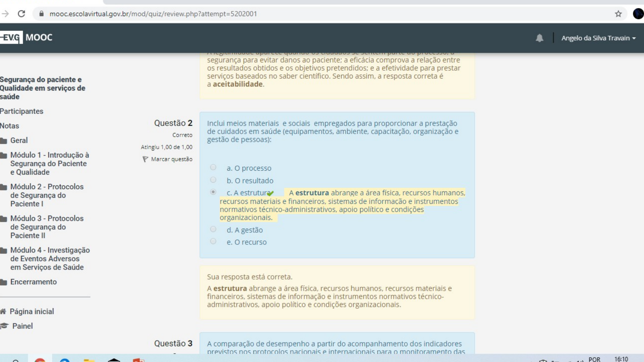Select radio option b. O resultado
This screenshot has width=644, height=362.
213,180
